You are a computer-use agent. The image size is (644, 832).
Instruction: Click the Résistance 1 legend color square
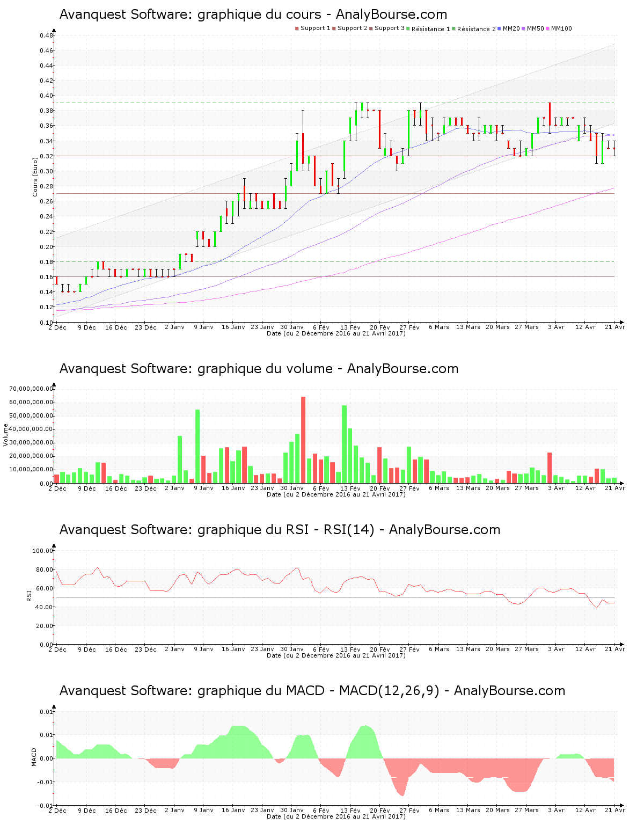pyautogui.click(x=408, y=28)
